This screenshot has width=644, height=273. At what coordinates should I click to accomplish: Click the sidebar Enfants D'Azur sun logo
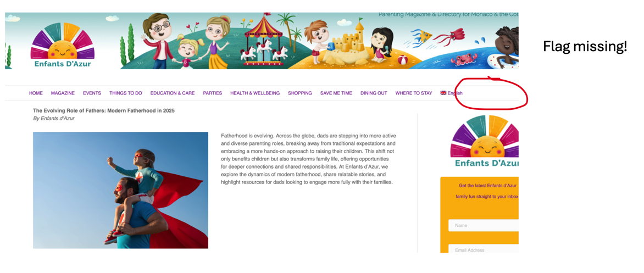pos(485,141)
